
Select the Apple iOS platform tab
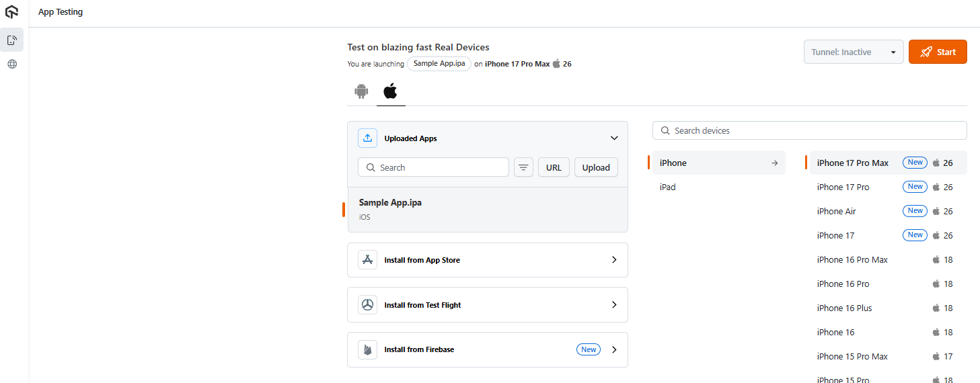(390, 91)
